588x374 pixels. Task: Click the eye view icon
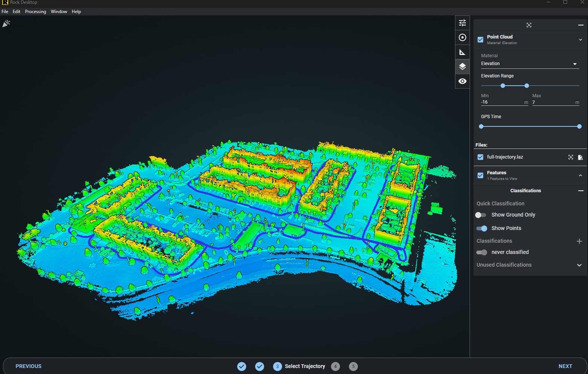tap(462, 81)
